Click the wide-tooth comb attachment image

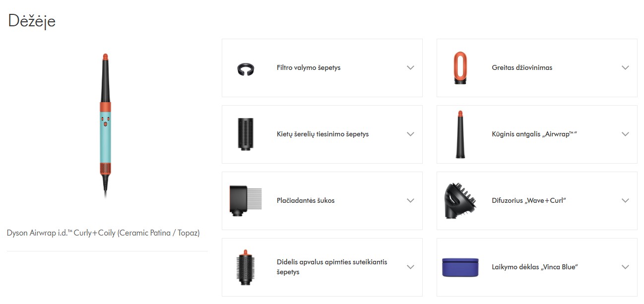click(246, 201)
